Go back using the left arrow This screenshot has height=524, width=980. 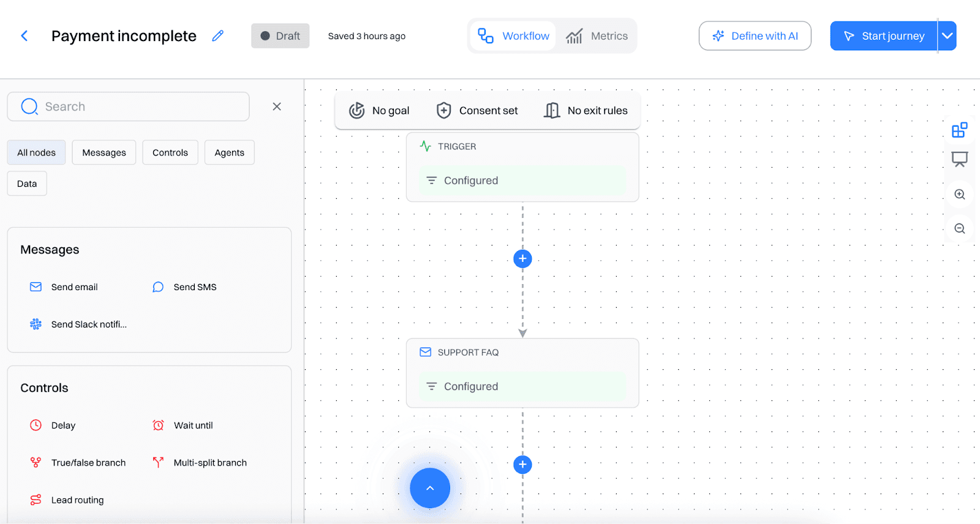[x=24, y=36]
